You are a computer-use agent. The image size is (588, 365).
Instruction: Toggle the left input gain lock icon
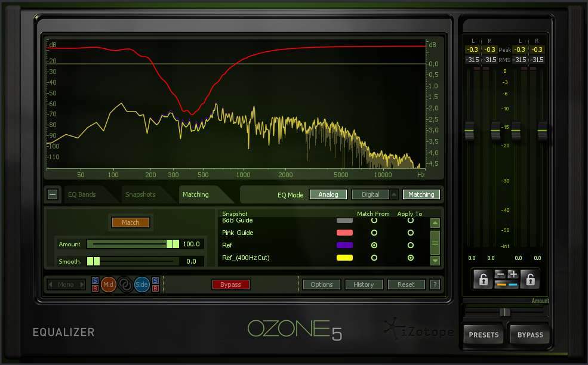(x=483, y=279)
